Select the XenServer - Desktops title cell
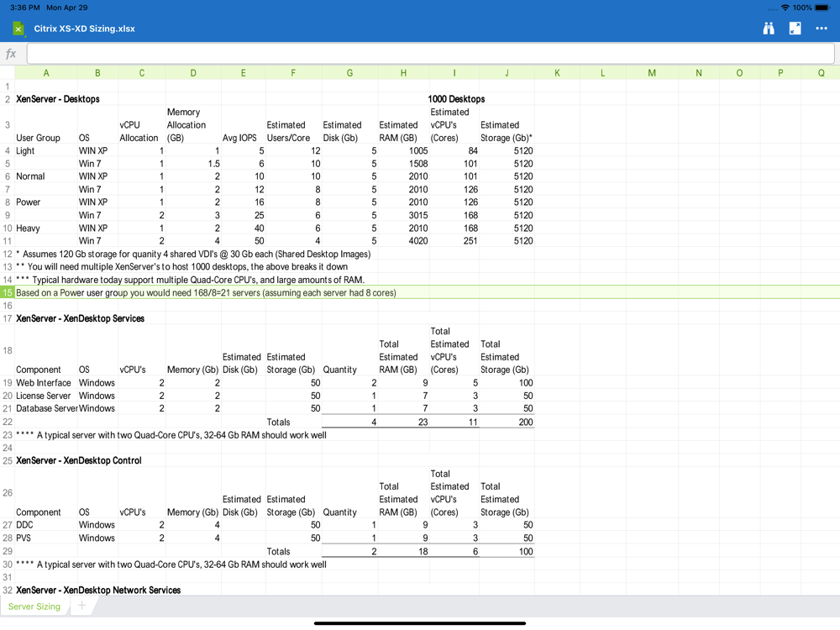Viewport: 840px width, 630px height. [x=57, y=99]
